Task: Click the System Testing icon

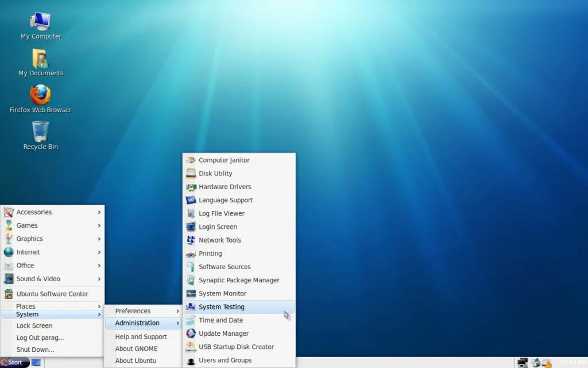Action: tap(191, 307)
